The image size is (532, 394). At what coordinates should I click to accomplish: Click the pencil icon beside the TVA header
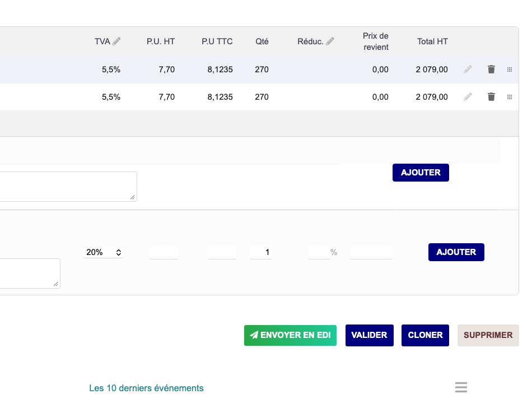(x=116, y=41)
